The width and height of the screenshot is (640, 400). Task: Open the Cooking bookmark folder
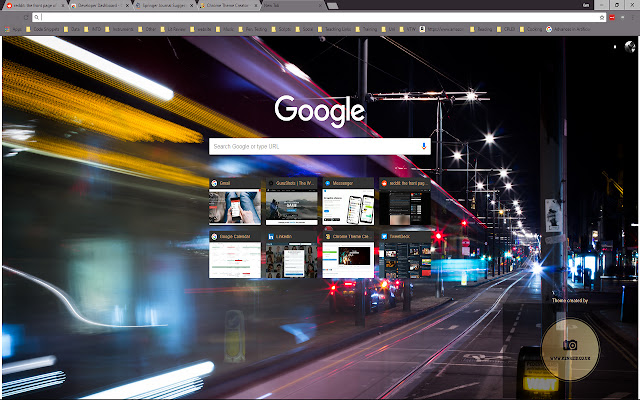click(x=531, y=29)
